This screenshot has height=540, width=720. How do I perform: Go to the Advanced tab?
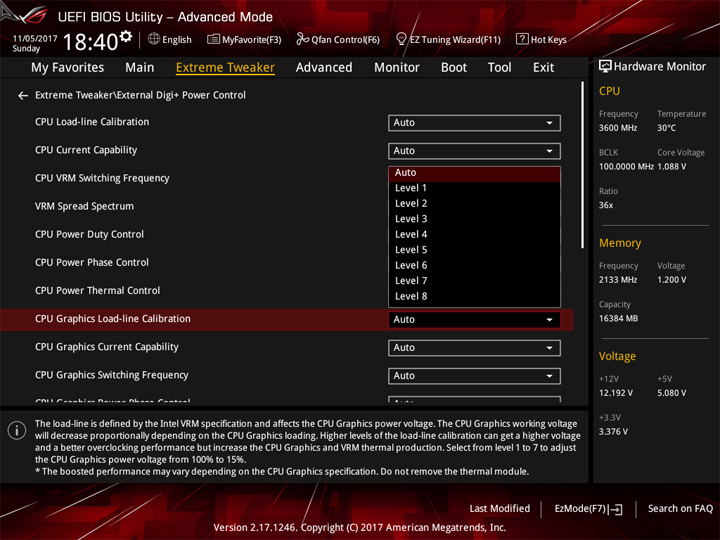click(324, 68)
